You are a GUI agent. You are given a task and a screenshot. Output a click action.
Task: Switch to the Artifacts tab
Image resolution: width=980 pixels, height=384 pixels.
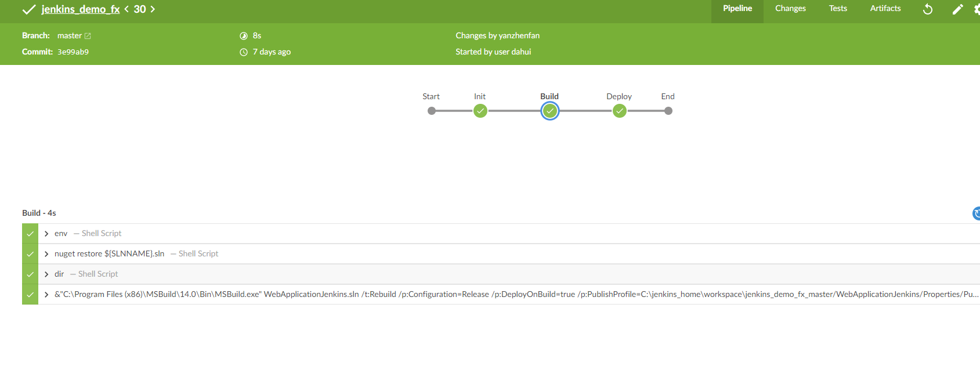[885, 9]
